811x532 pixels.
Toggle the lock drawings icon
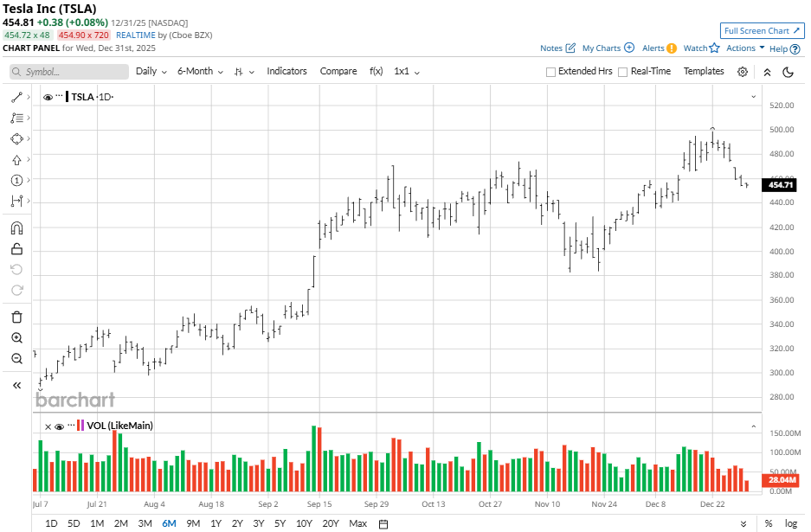coord(16,249)
